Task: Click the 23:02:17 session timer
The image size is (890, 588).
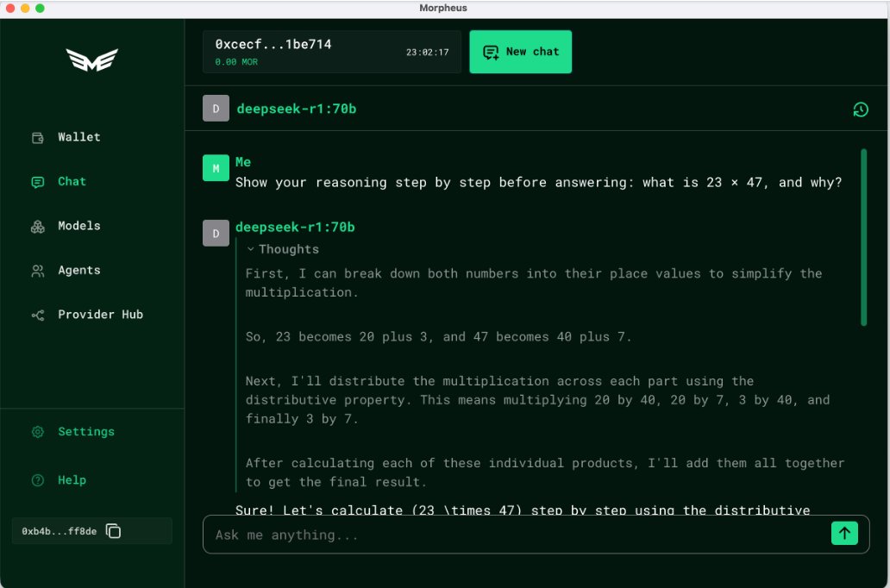Action: click(x=428, y=53)
